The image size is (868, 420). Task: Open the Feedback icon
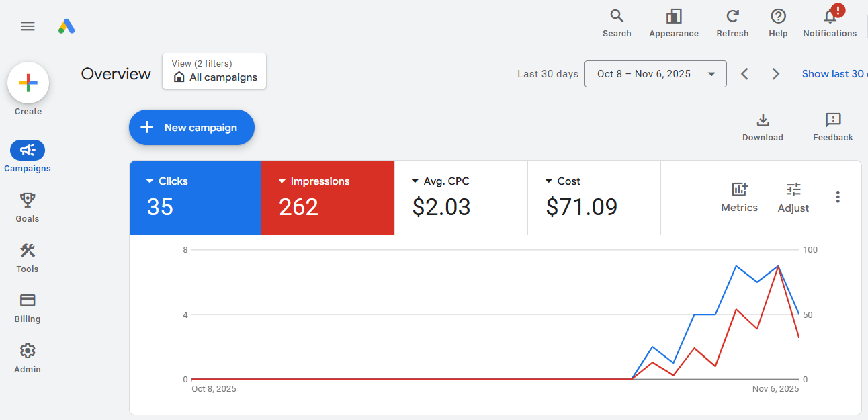pyautogui.click(x=832, y=121)
